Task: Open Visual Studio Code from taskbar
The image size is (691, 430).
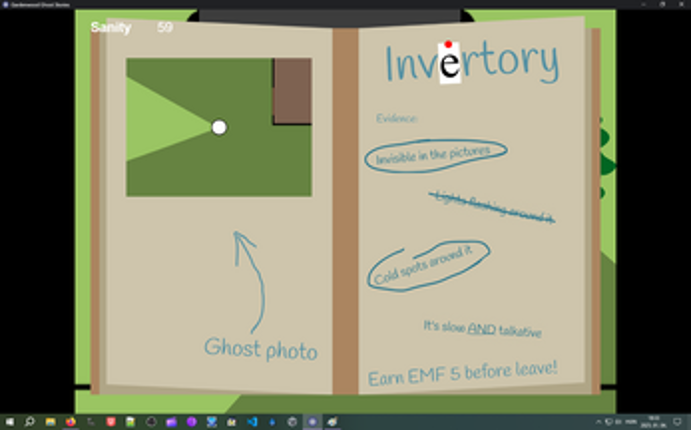Action: [252, 422]
